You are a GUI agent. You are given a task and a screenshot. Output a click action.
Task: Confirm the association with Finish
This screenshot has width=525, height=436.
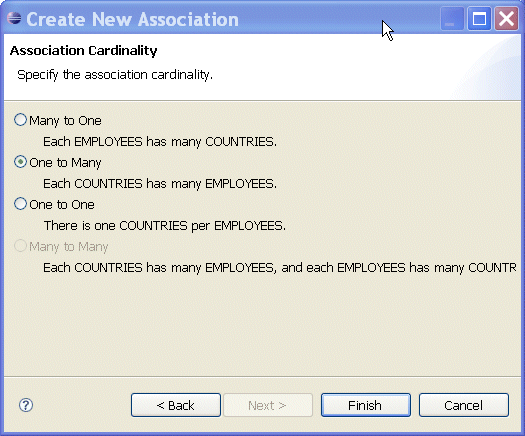tap(366, 405)
